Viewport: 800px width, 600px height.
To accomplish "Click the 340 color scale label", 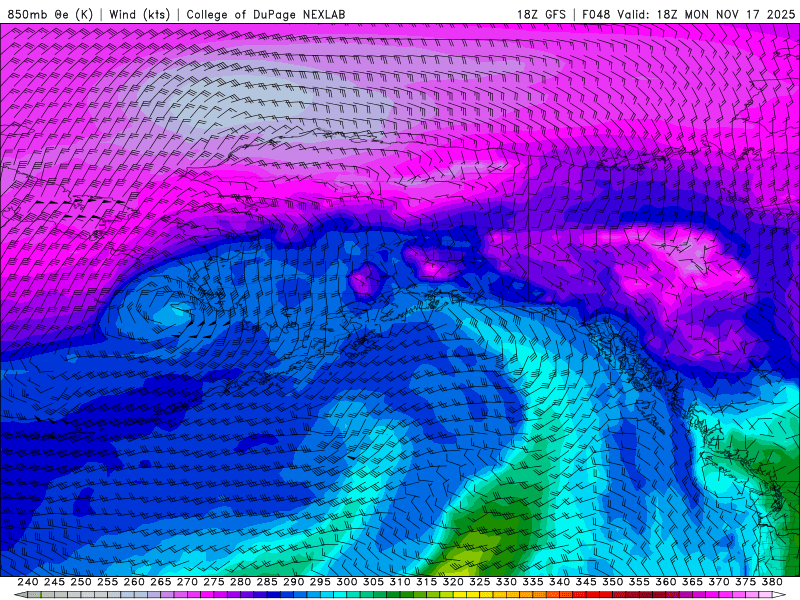I will click(x=559, y=582).
